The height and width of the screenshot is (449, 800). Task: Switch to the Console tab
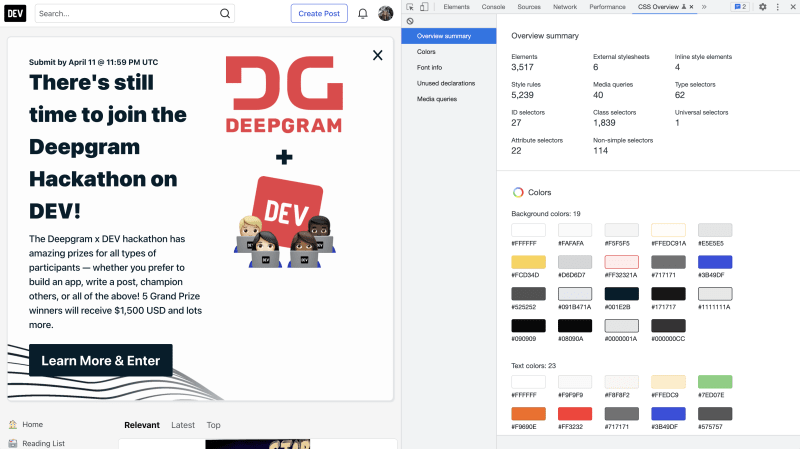493,7
